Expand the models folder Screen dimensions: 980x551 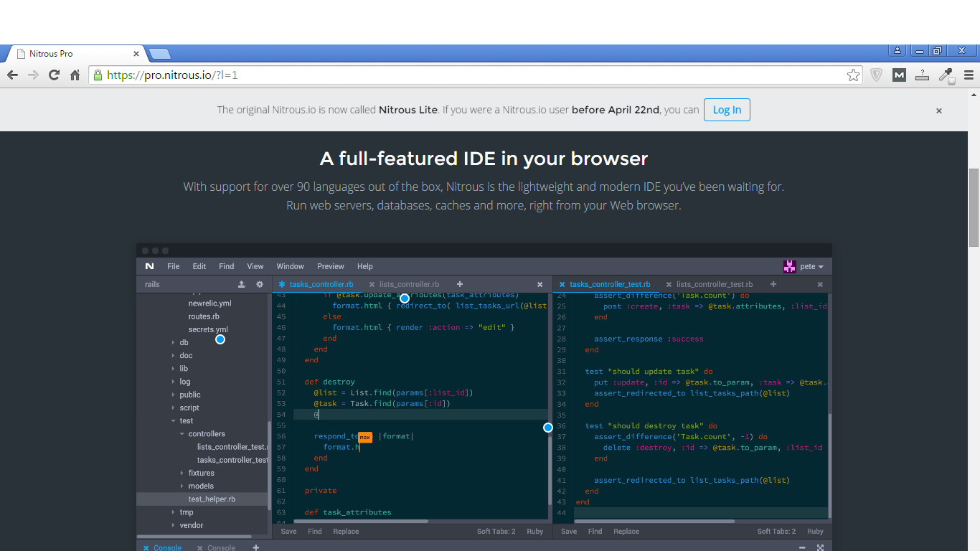(x=182, y=486)
